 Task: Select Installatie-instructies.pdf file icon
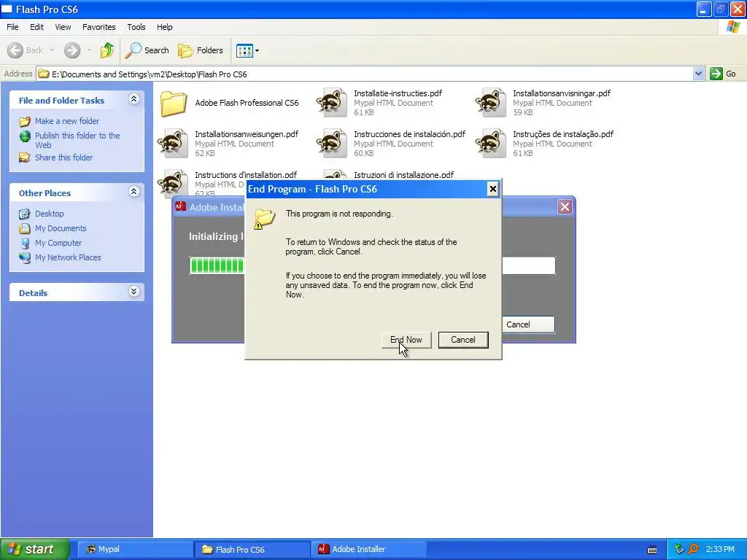tap(332, 102)
